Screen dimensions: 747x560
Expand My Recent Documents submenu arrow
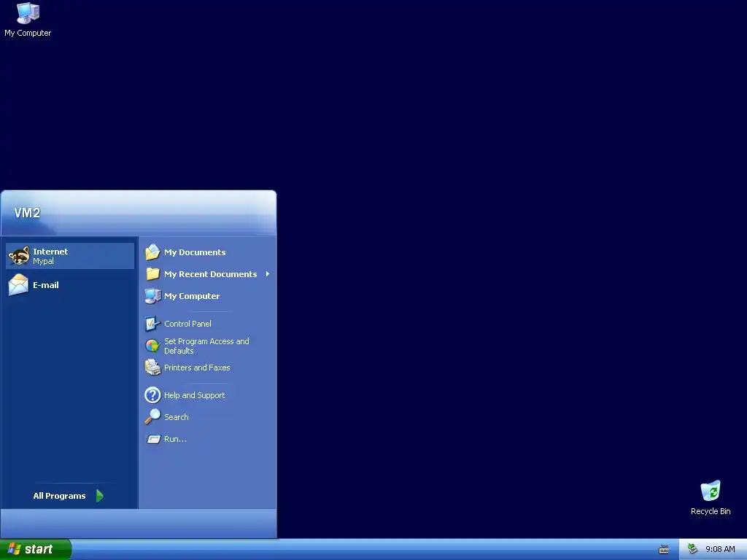coord(267,274)
